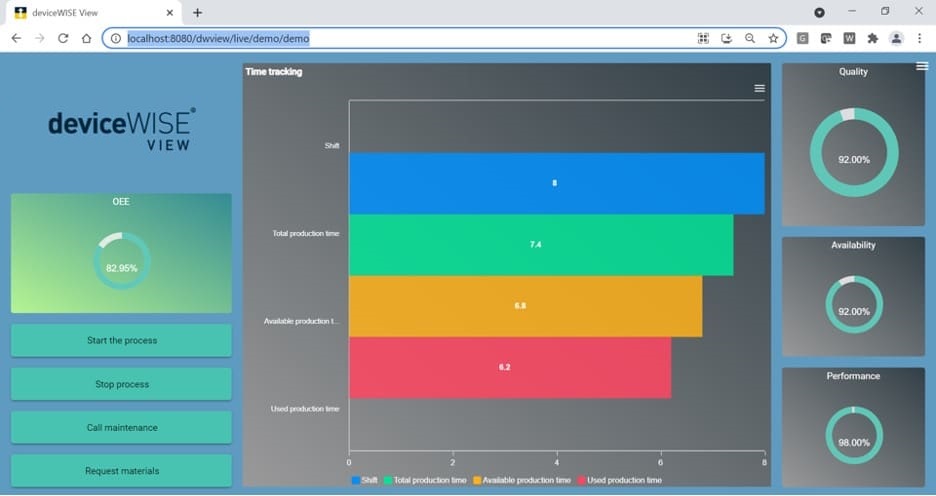Viewport: 936px width, 496px height.
Task: Click the zoom magnifier icon in address bar
Action: coord(750,38)
